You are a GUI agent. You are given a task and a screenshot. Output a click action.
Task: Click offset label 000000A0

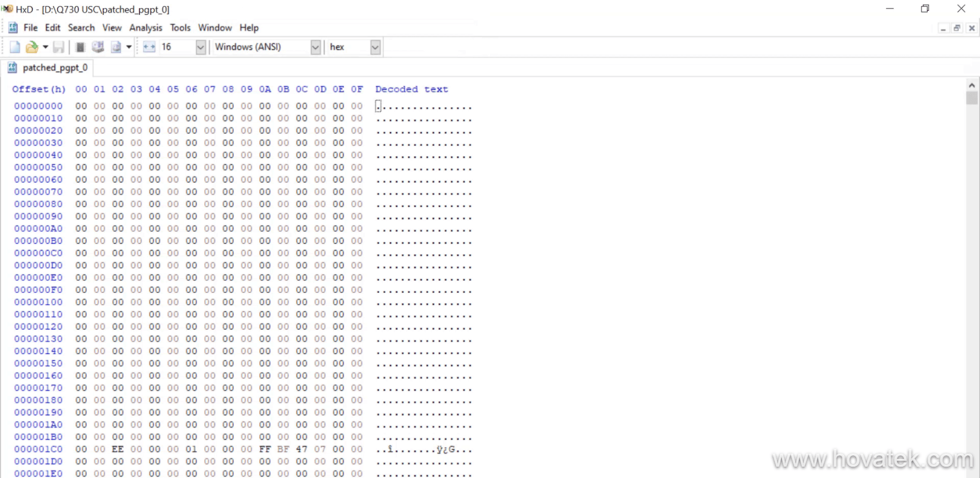point(38,229)
